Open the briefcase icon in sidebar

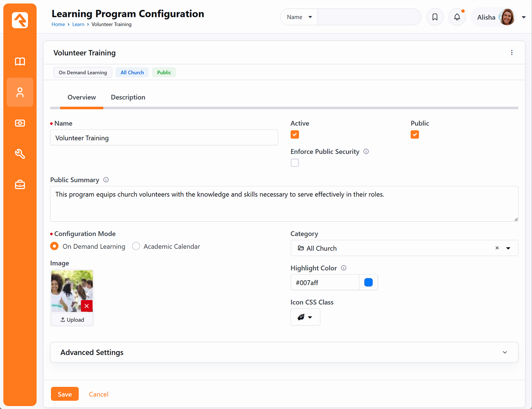click(x=20, y=184)
